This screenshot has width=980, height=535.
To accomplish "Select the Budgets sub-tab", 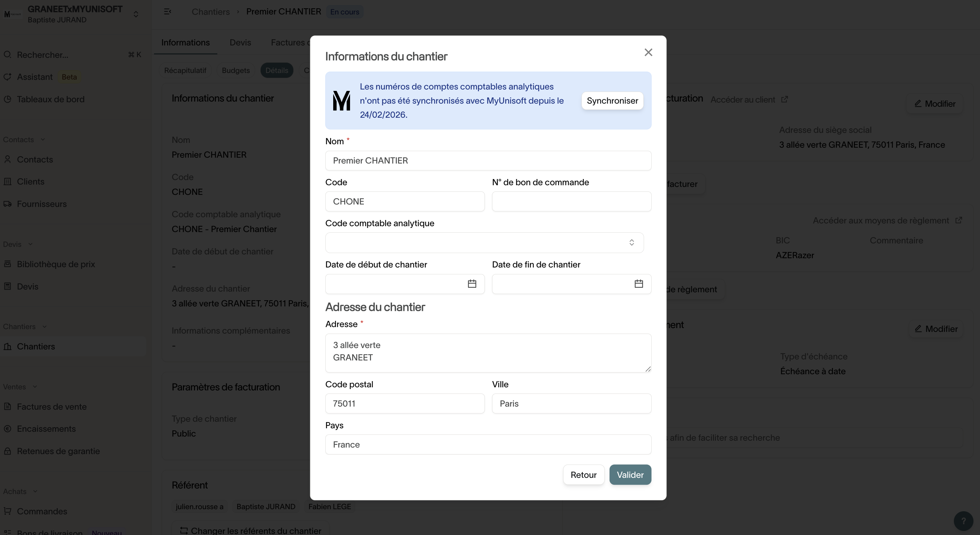I will click(x=236, y=71).
